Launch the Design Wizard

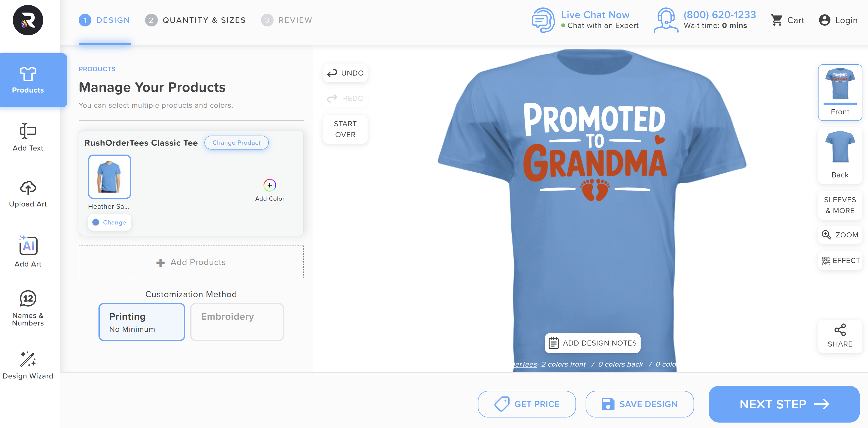pos(28,365)
